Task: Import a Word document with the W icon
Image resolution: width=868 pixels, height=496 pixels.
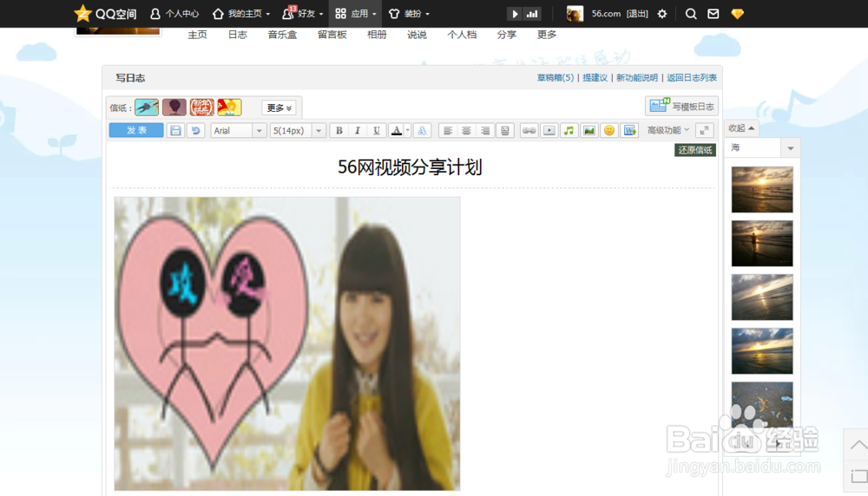Action: click(629, 130)
